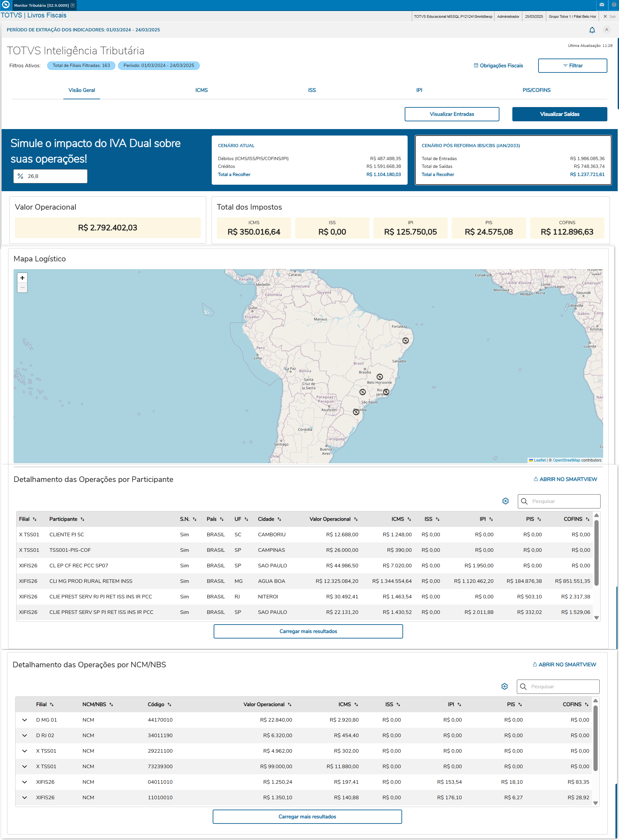
Task: Switch to the ISS tab
Action: (x=312, y=90)
